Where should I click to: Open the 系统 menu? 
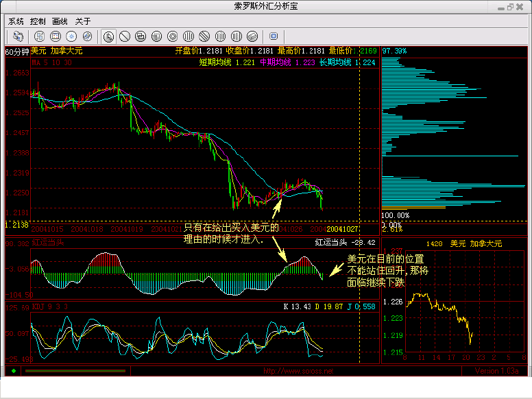coord(16,21)
